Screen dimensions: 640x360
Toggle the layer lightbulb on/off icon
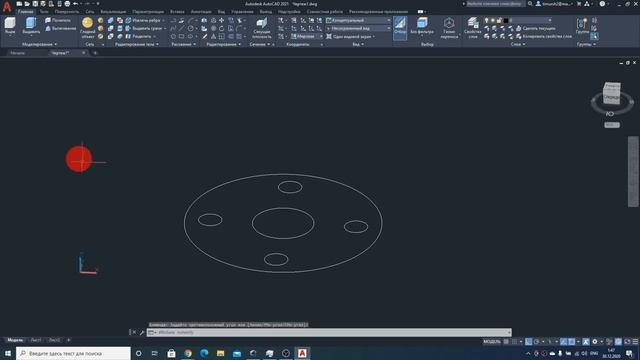[x=486, y=20]
